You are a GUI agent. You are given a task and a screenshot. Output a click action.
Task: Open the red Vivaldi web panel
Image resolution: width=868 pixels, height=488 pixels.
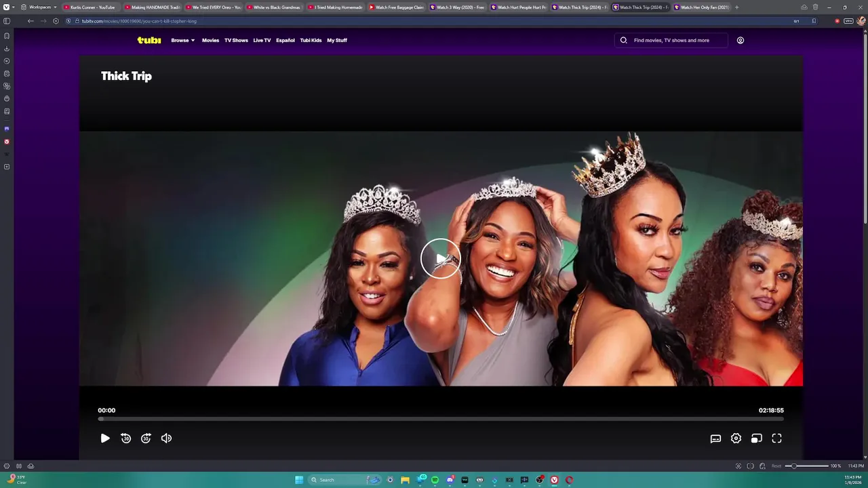[7, 142]
